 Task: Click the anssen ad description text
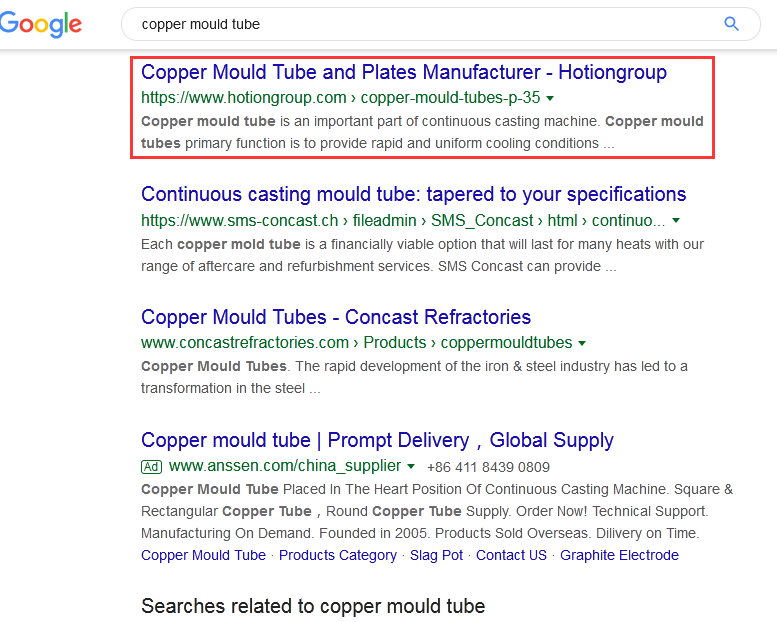coord(437,511)
